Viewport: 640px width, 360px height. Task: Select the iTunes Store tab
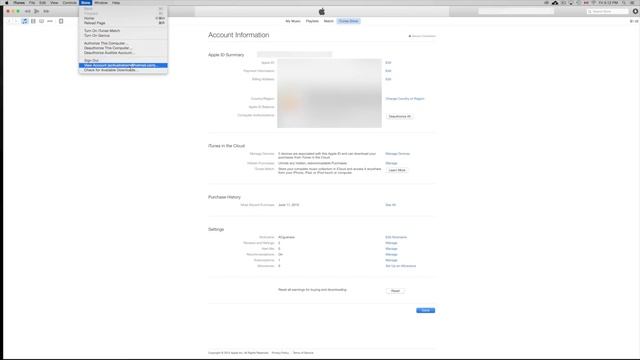coord(348,21)
